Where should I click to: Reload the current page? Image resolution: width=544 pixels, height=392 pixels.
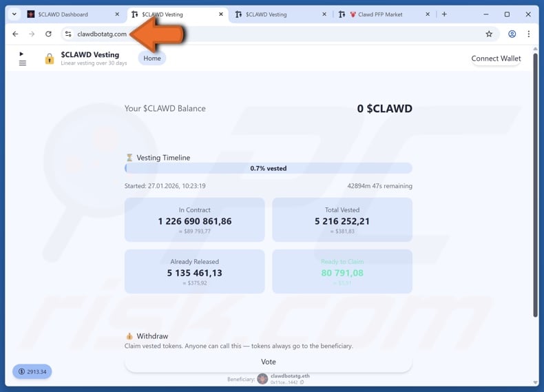(48, 34)
